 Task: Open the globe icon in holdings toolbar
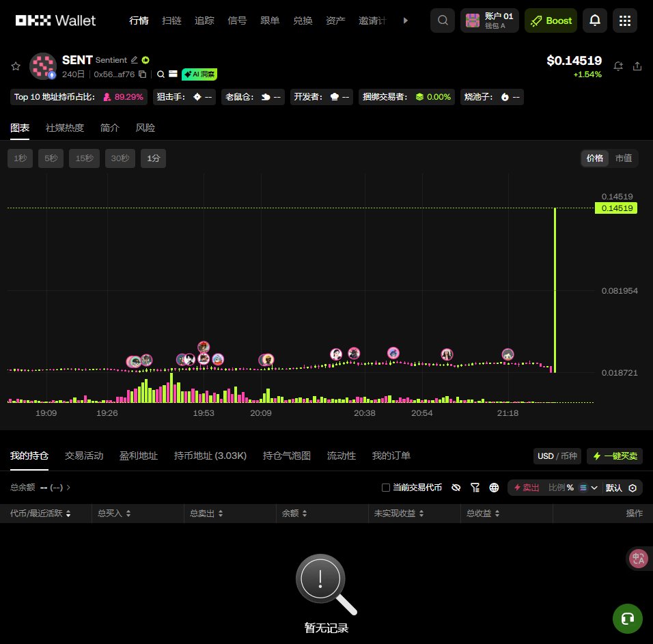coord(495,488)
